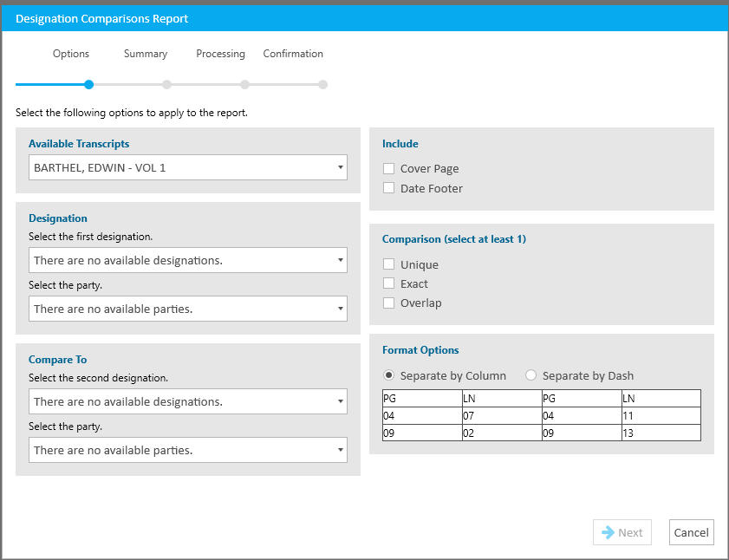Open the party dropdown under Compare To

pos(188,450)
